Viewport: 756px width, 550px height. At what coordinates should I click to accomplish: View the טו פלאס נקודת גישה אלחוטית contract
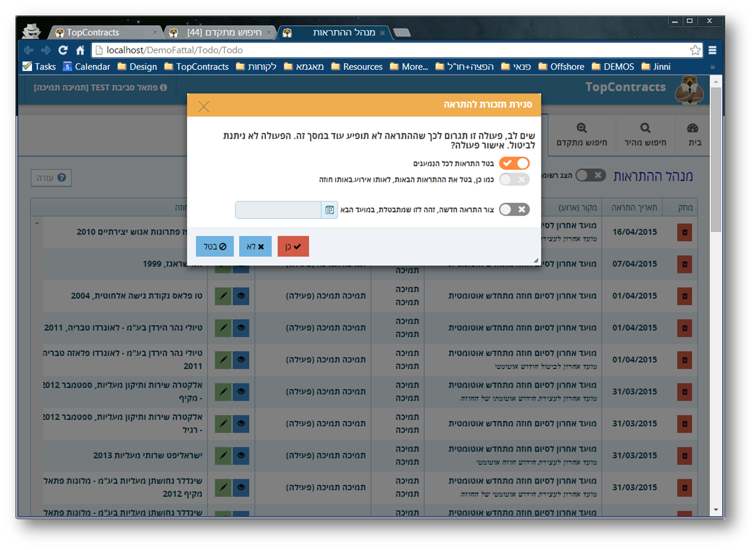pos(241,296)
